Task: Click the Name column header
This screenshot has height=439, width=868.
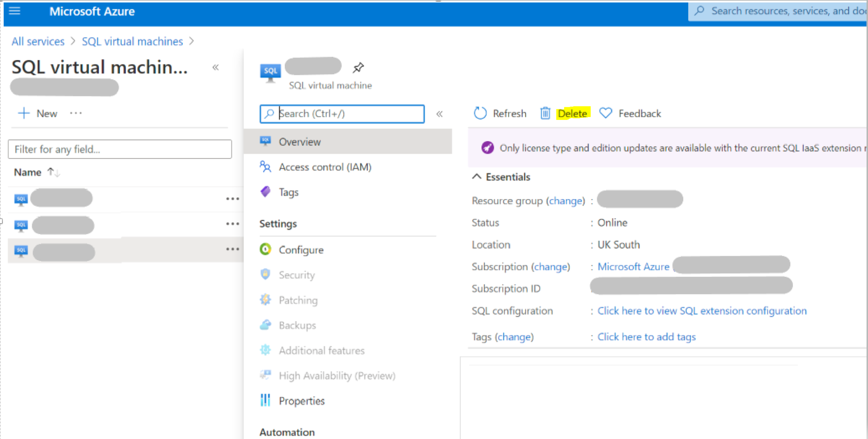Action: click(x=28, y=172)
